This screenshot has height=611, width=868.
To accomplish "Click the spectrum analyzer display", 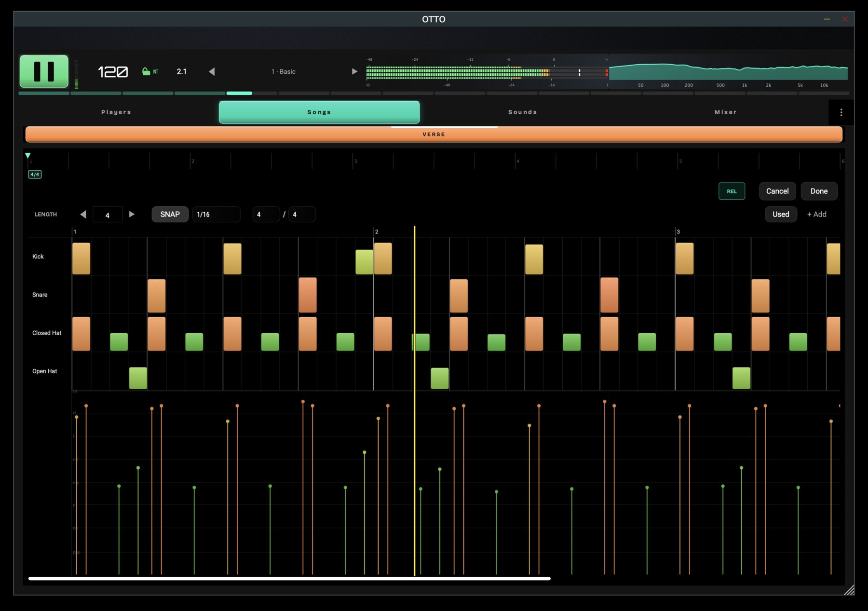I will (728, 71).
